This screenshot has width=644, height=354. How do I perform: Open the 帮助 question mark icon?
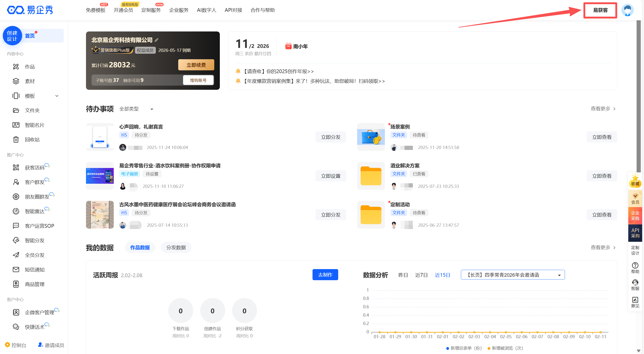pyautogui.click(x=635, y=265)
